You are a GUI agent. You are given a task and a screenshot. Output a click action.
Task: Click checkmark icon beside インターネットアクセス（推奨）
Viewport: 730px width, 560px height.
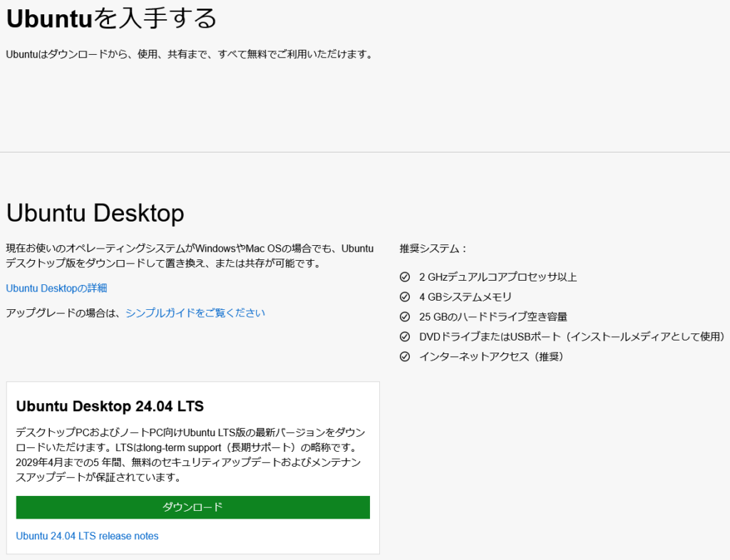(x=405, y=357)
